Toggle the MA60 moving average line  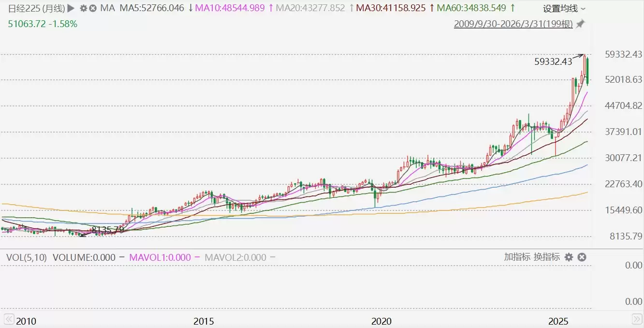[x=471, y=8]
